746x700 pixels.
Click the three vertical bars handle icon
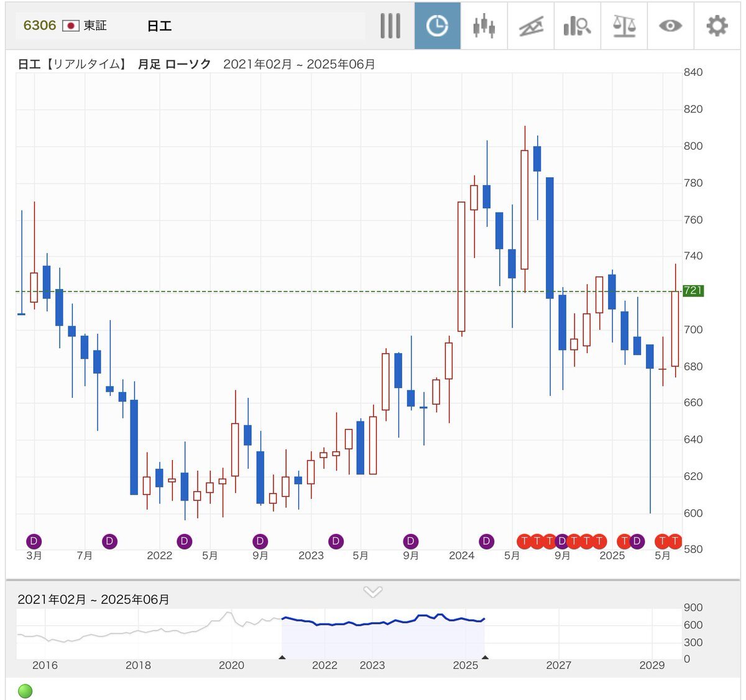390,26
